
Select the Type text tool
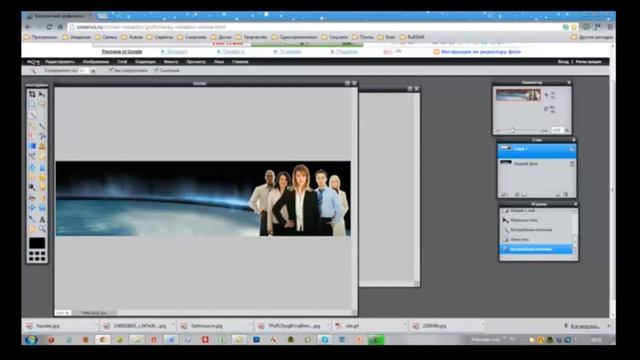point(42,219)
